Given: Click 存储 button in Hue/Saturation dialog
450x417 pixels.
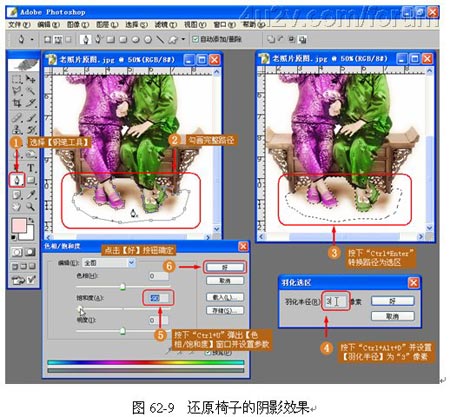Looking at the screenshot, I should pyautogui.click(x=225, y=310).
